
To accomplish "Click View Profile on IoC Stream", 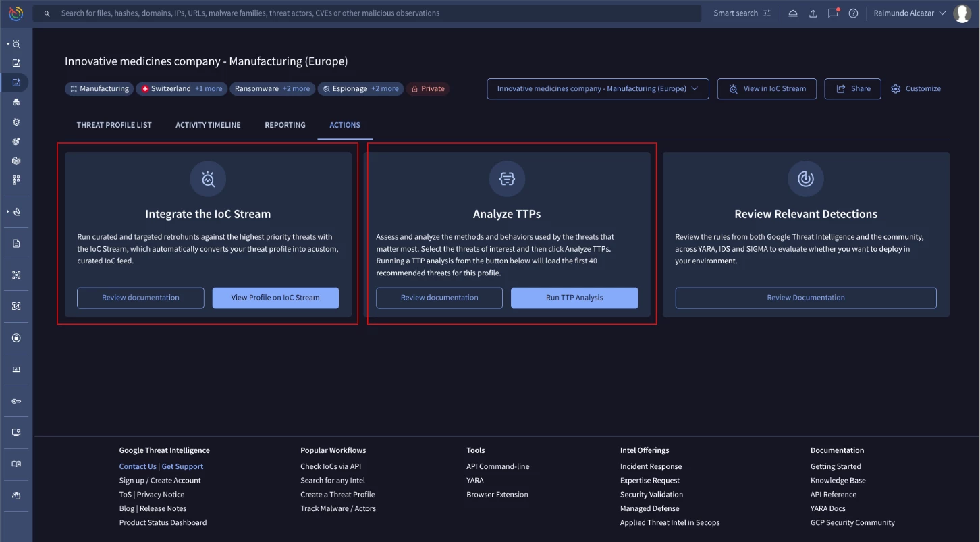I will pyautogui.click(x=275, y=298).
